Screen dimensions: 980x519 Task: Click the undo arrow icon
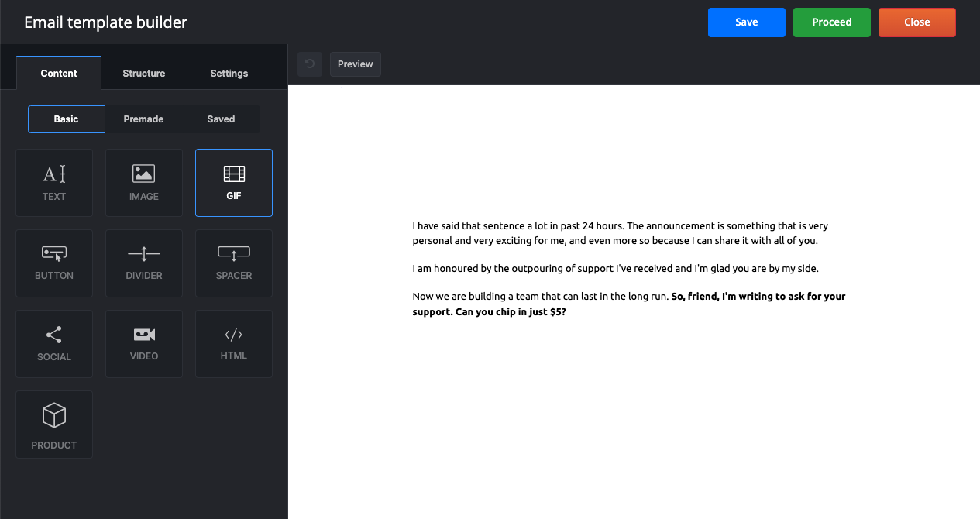coord(310,64)
